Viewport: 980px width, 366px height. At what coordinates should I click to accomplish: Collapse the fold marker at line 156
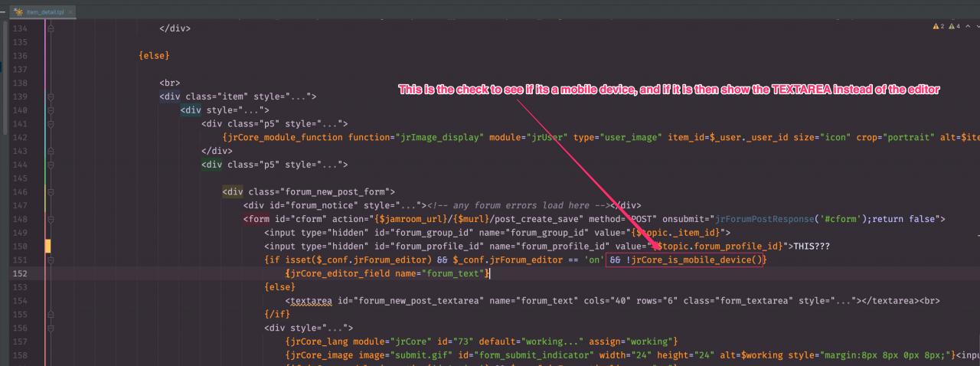[51, 328]
